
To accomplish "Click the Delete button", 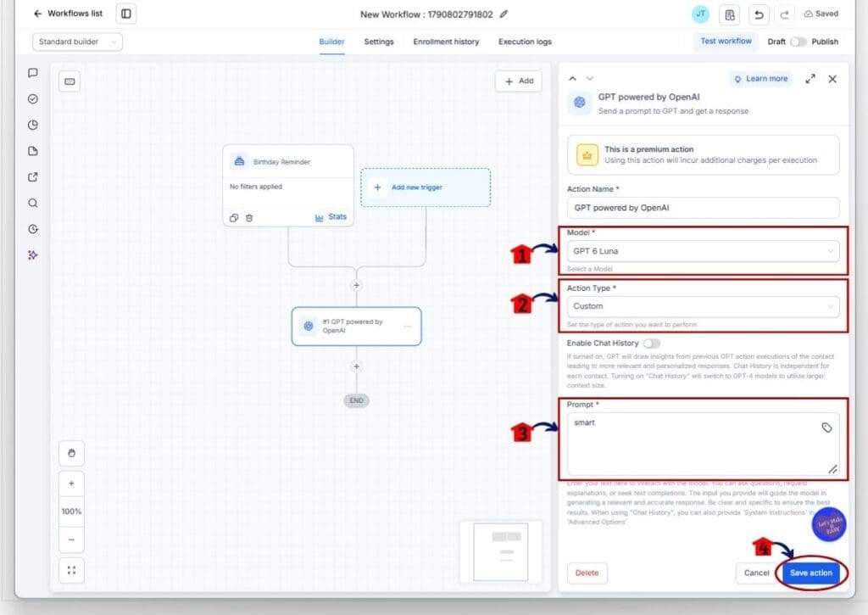I will pyautogui.click(x=587, y=573).
